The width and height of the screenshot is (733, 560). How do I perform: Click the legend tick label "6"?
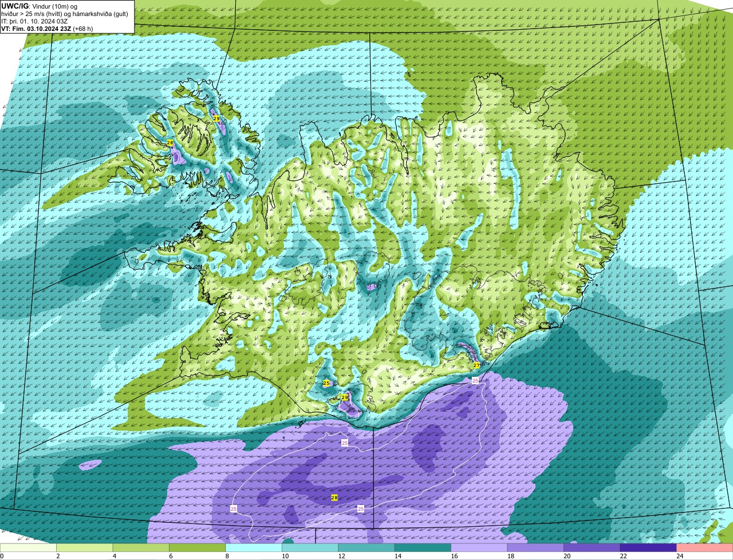click(x=170, y=556)
